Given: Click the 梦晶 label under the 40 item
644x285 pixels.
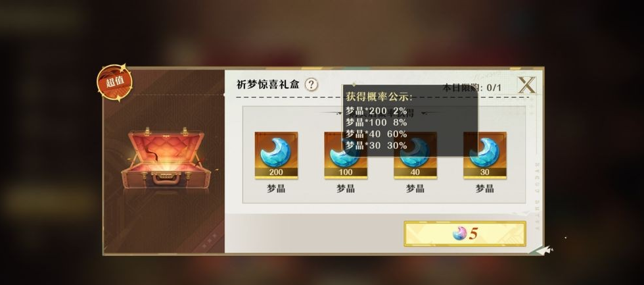Looking at the screenshot, I should pos(415,189).
